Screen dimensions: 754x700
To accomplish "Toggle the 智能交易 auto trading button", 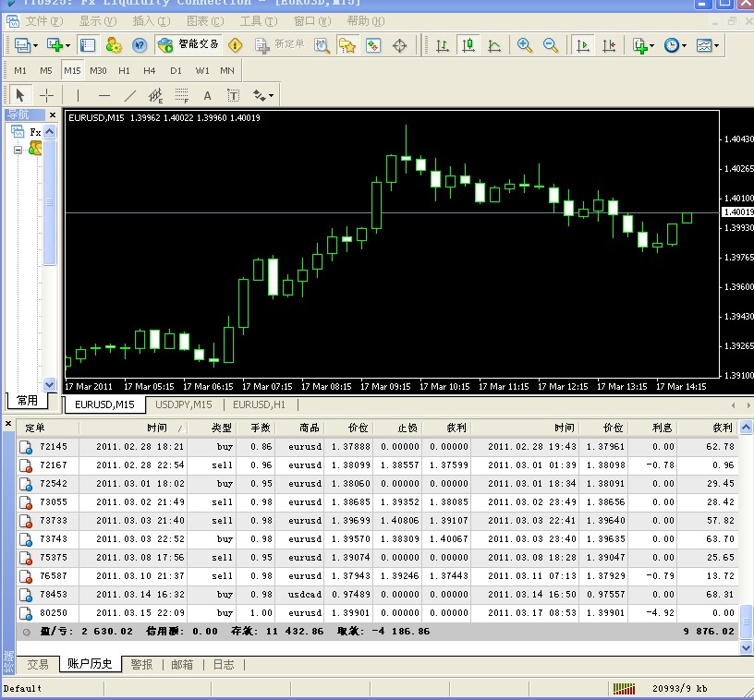I will (x=189, y=44).
